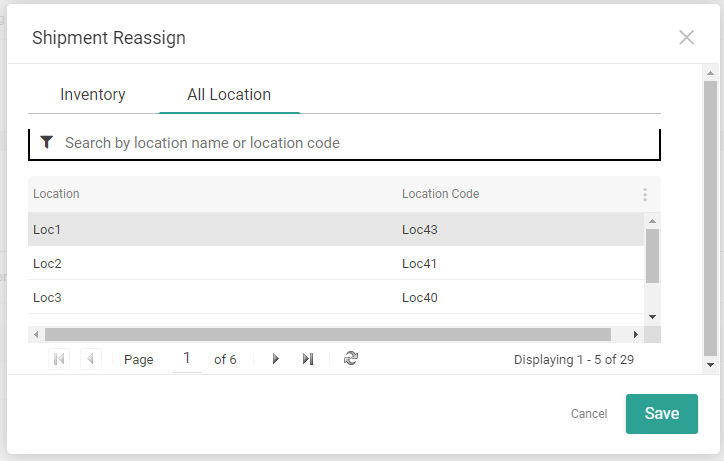Viewport: 724px width, 461px height.
Task: Refresh the location grid
Action: point(351,358)
